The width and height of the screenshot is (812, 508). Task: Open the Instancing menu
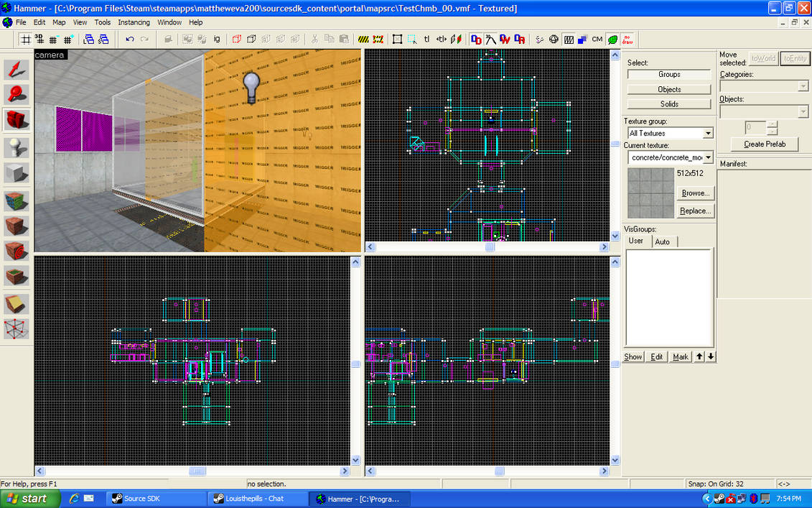tap(134, 22)
